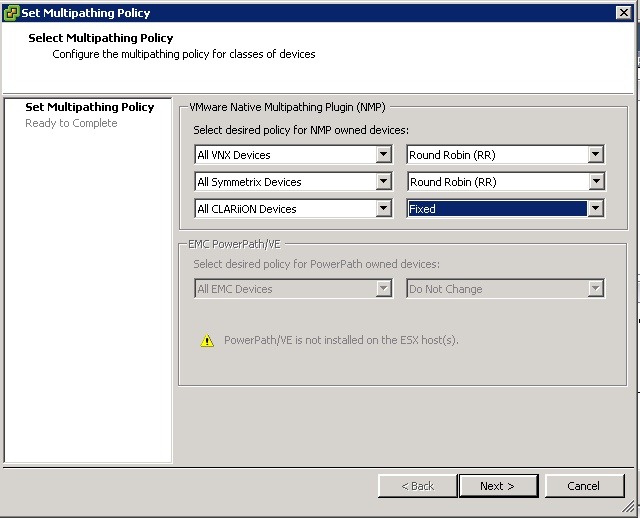Go to the Ready to Complete step
The width and height of the screenshot is (640, 518).
(x=71, y=123)
